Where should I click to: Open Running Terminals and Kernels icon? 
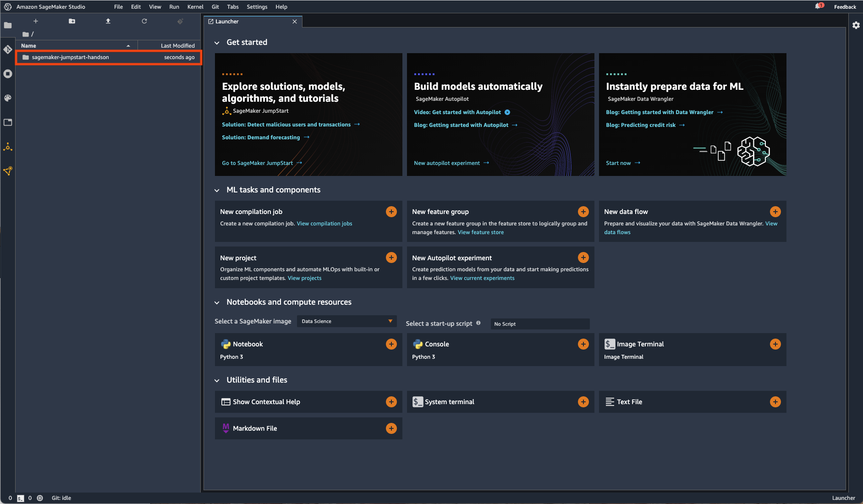point(8,74)
